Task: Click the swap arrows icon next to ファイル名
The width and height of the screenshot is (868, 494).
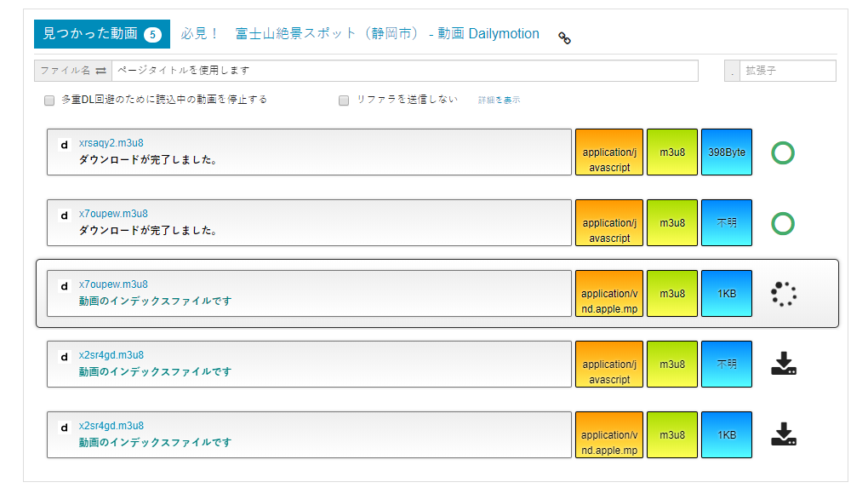Action: tap(100, 71)
